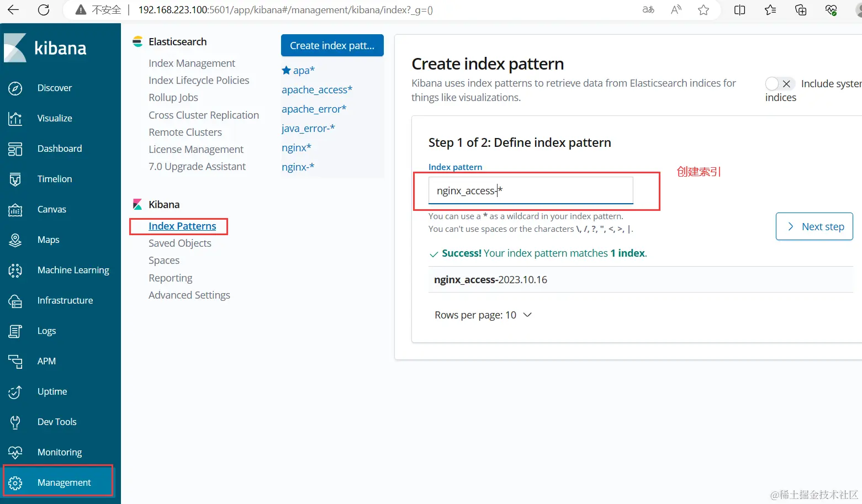862x504 pixels.
Task: Open Advanced Settings in Kibana section
Action: click(189, 295)
